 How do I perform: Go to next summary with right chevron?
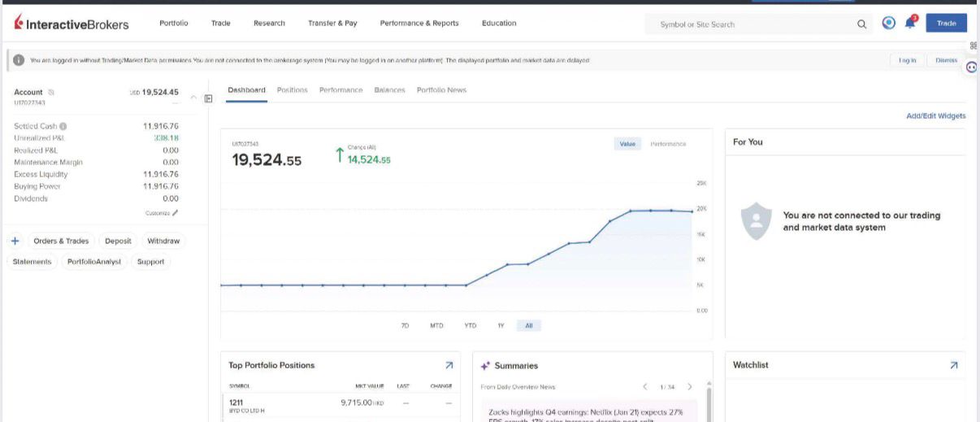tap(690, 386)
